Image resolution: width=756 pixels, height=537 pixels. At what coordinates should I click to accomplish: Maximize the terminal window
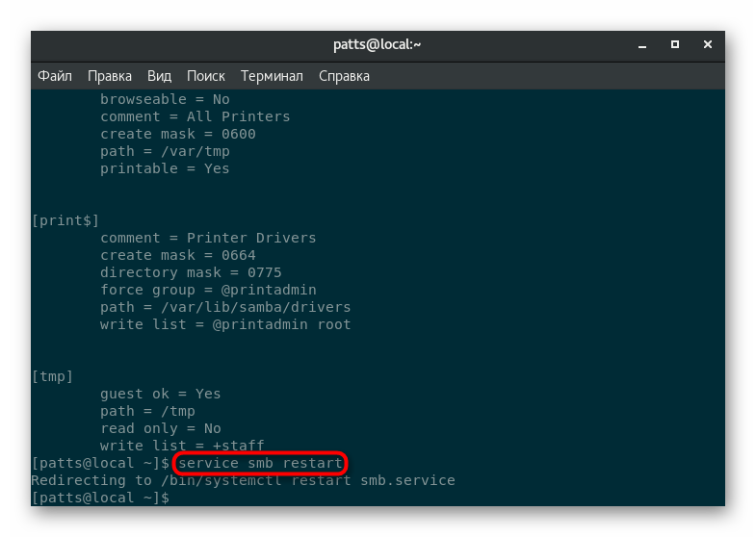675,44
